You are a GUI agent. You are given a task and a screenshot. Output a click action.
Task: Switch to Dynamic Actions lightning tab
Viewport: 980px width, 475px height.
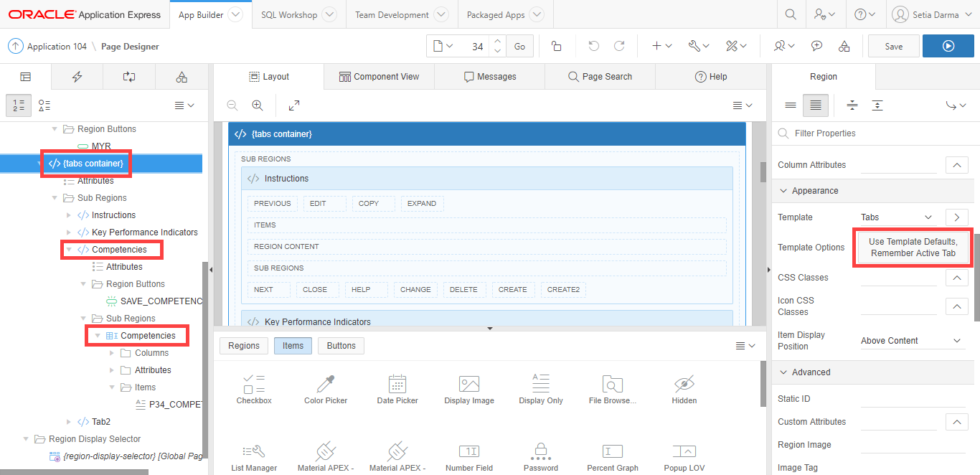coord(77,77)
